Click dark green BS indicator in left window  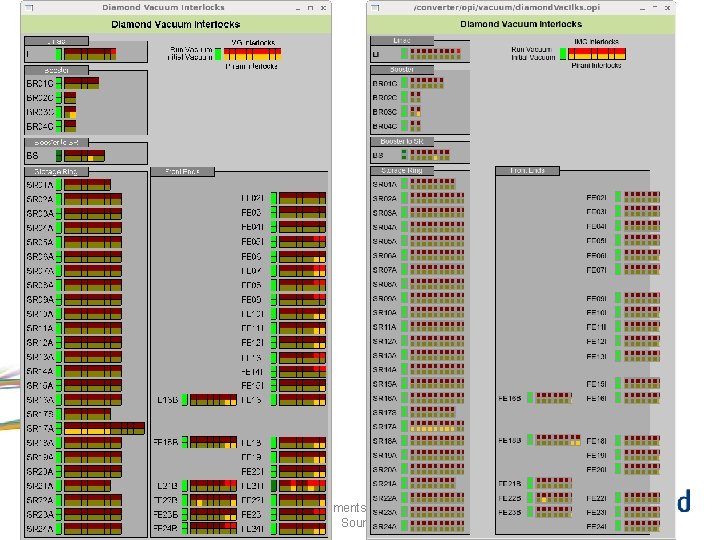coord(59,156)
